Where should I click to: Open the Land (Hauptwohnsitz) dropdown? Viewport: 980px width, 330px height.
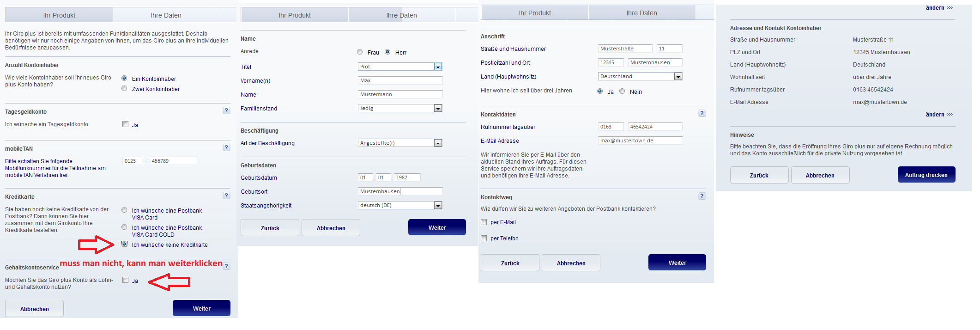click(678, 77)
